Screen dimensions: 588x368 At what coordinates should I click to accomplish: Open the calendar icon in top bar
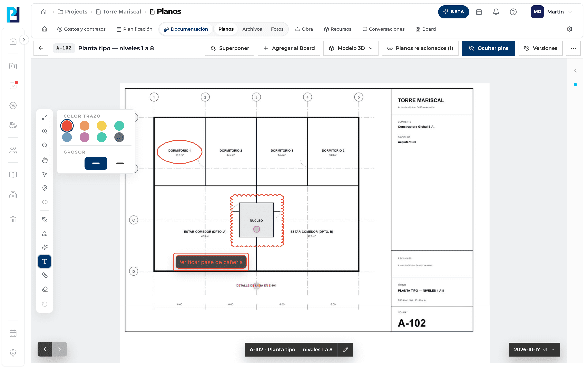click(x=479, y=12)
